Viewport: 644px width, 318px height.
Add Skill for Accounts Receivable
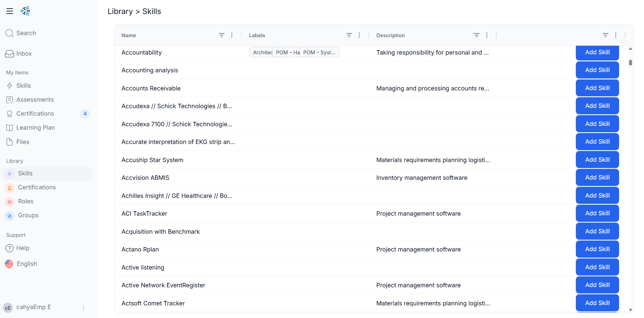pos(597,88)
